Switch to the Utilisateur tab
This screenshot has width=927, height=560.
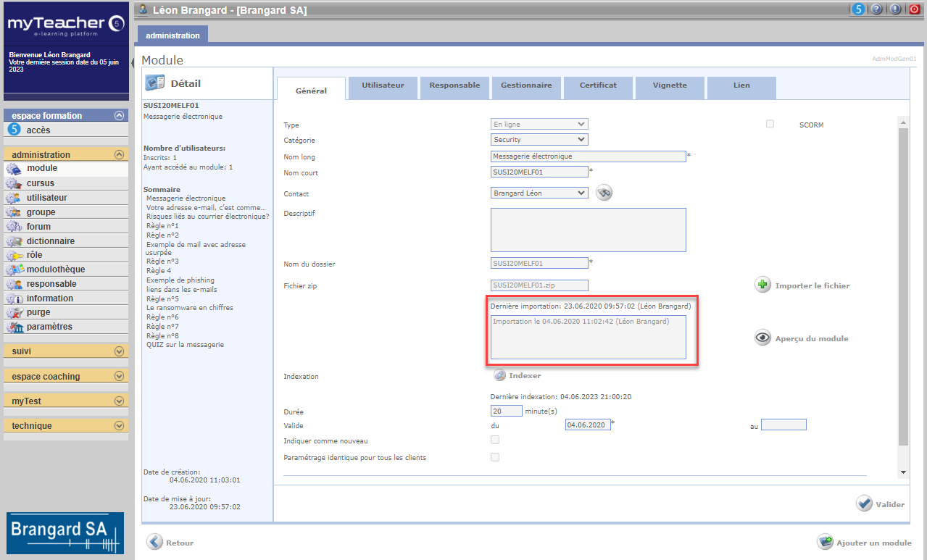point(383,85)
